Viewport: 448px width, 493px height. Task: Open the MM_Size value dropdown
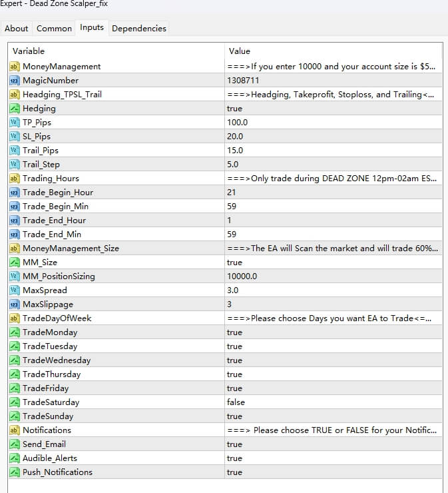coord(234,262)
